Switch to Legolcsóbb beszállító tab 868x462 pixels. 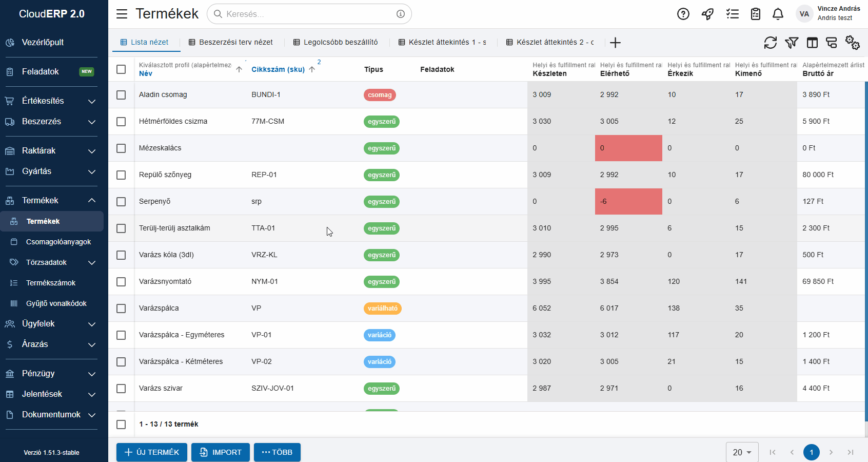tap(336, 42)
